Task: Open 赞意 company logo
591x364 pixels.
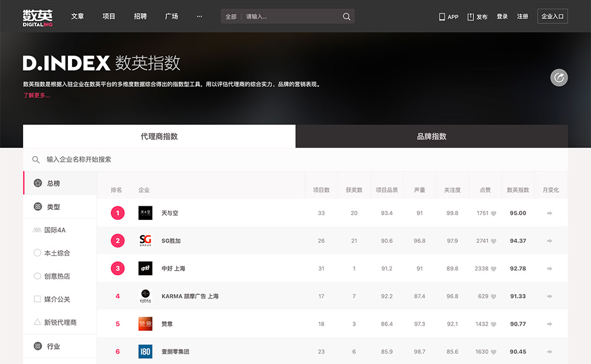Action: click(x=145, y=324)
